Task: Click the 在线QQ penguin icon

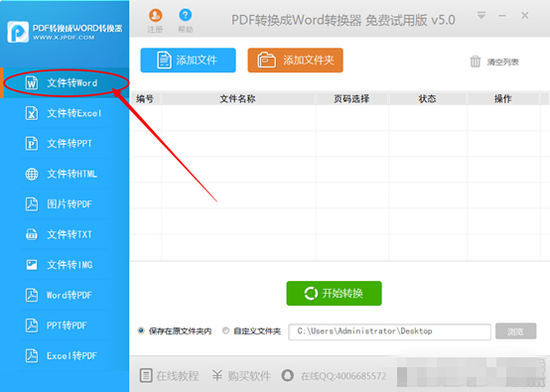Action: pos(288,375)
